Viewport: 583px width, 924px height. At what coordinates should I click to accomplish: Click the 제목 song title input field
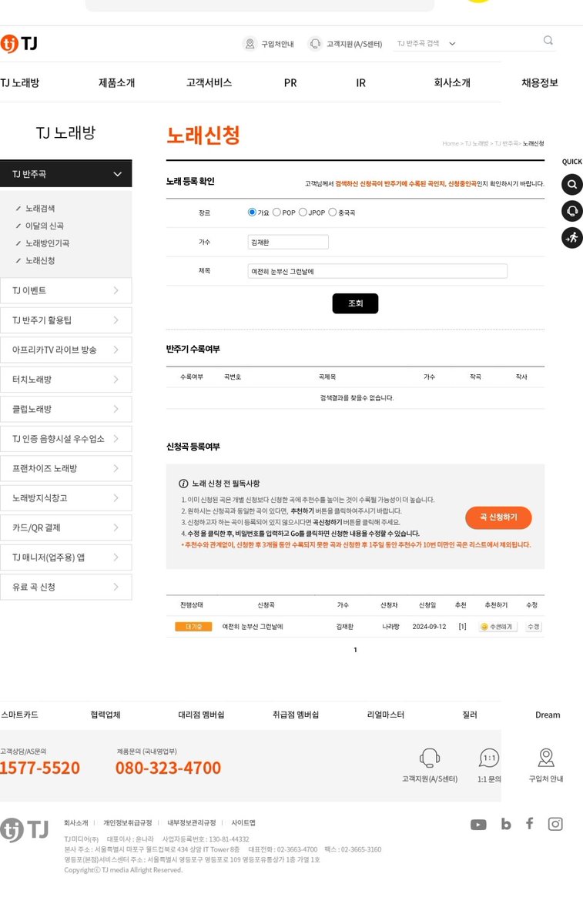[x=377, y=271]
